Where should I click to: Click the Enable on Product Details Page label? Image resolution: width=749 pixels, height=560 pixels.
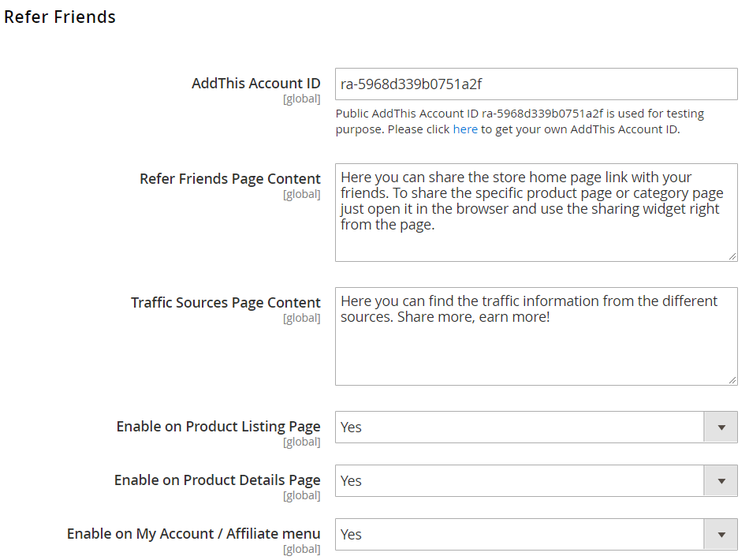pyautogui.click(x=218, y=480)
